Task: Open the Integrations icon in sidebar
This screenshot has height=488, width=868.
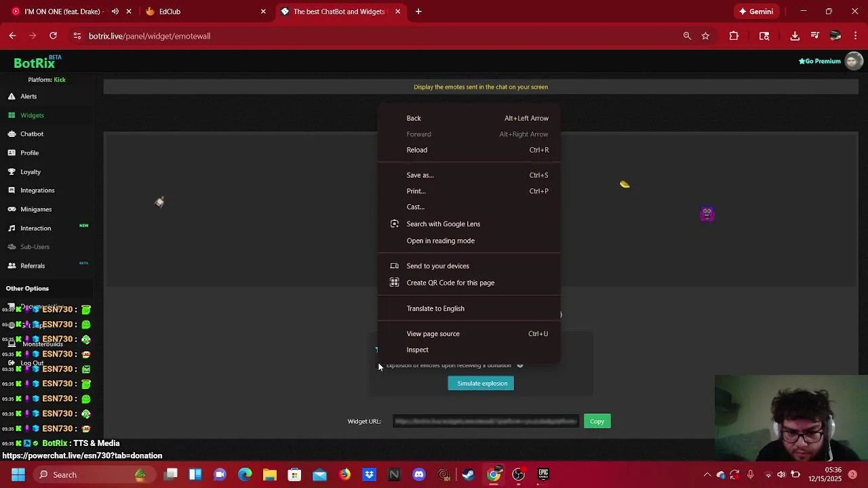Action: 12,190
